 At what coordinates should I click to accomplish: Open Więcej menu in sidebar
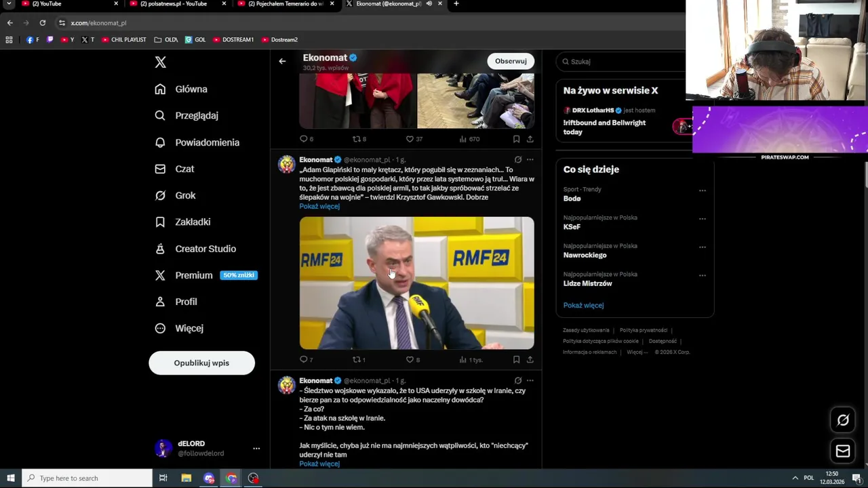(x=179, y=328)
